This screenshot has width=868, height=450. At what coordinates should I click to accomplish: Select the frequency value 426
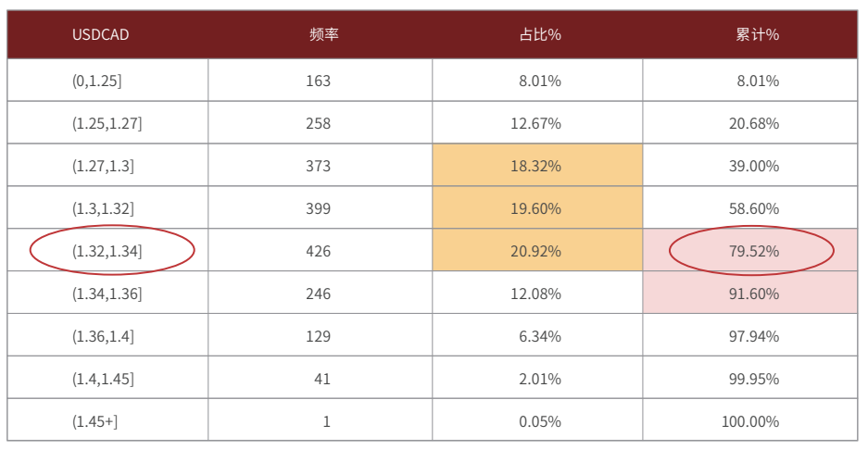pyautogui.click(x=319, y=251)
